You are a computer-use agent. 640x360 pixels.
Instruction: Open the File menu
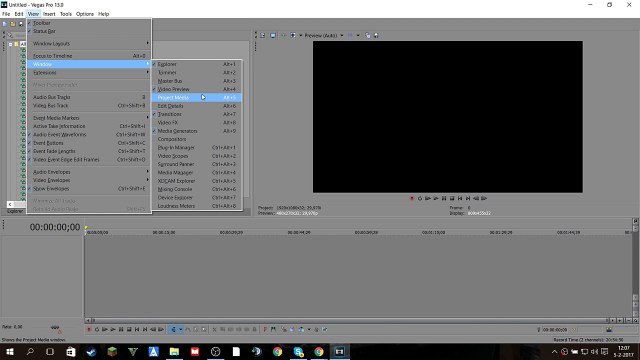(6, 14)
